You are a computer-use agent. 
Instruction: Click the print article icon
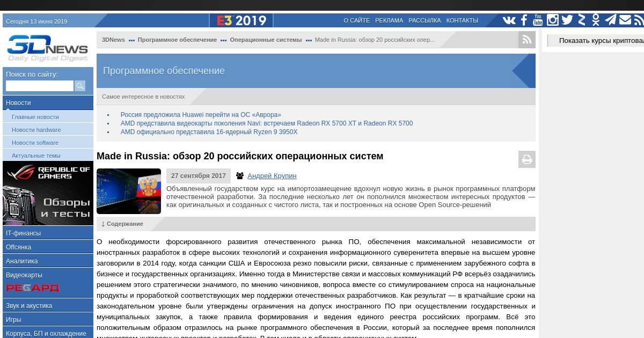(x=527, y=159)
